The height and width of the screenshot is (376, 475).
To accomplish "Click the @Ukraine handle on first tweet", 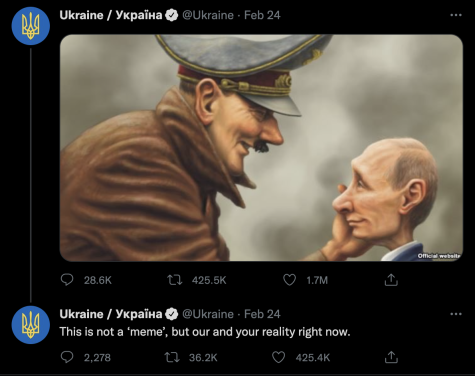I will [x=208, y=15].
